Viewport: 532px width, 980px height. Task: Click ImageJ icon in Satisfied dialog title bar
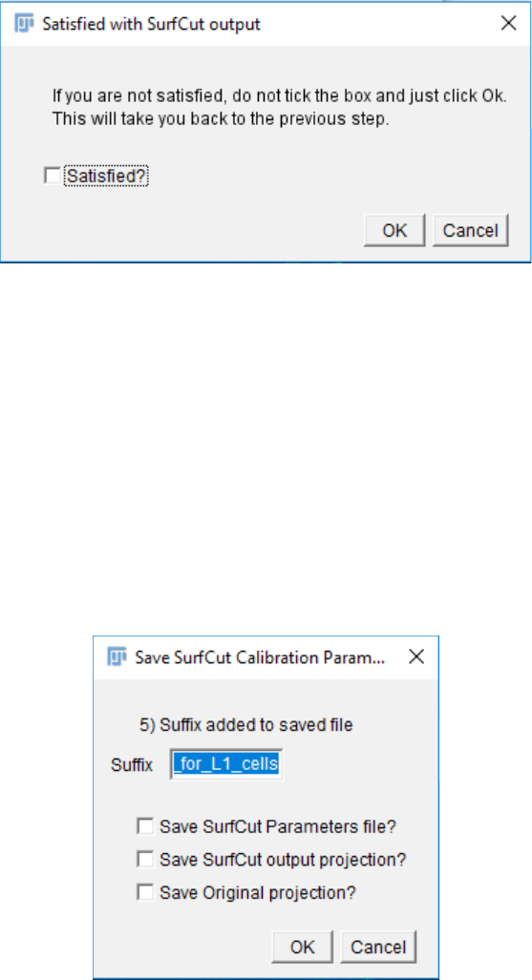(x=24, y=24)
